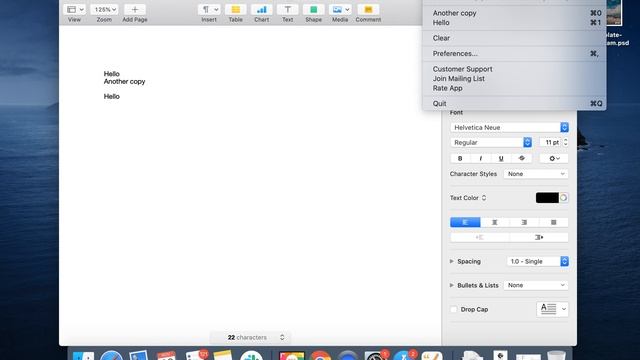Open the Zoom 125% dropdown
Screen dimensions: 640x360
[x=104, y=9]
